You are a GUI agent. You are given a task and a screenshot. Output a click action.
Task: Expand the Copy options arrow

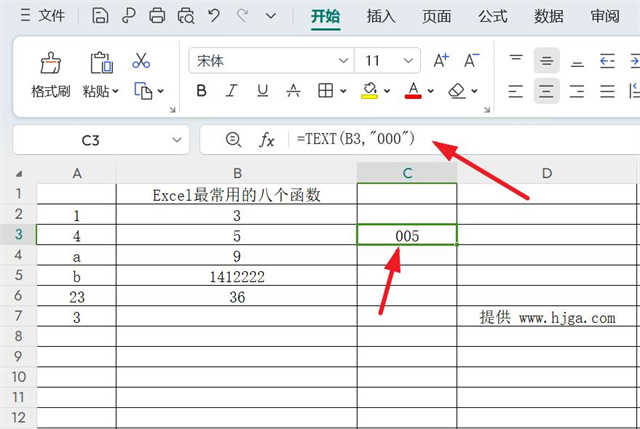click(x=161, y=91)
